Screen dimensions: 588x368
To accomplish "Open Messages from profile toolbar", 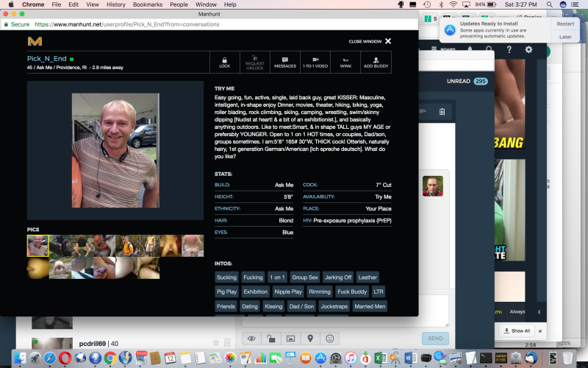I will pyautogui.click(x=285, y=63).
